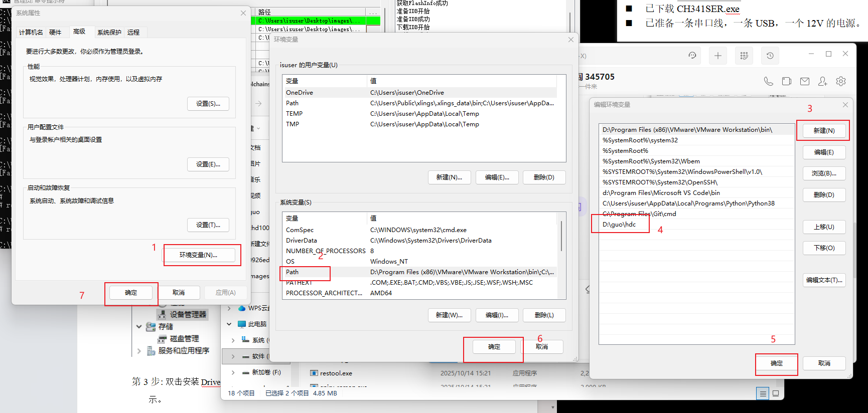Click 环境变量(N)... button in System Properties

[199, 255]
